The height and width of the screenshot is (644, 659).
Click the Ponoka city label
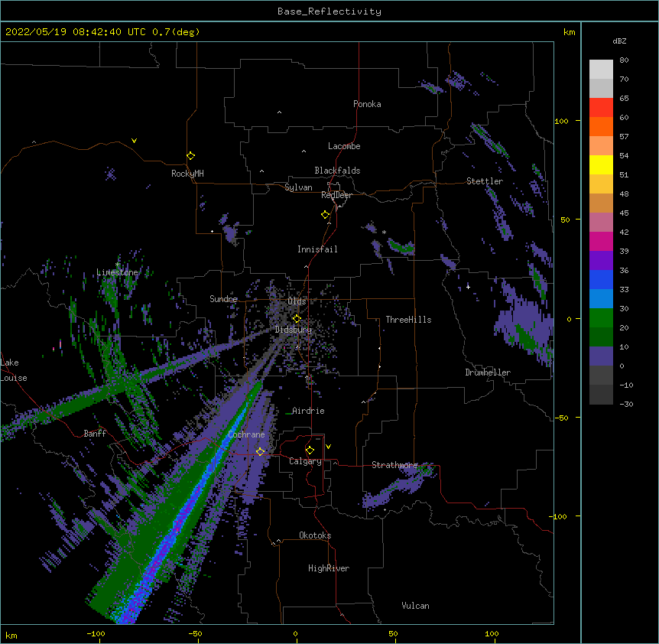(367, 104)
